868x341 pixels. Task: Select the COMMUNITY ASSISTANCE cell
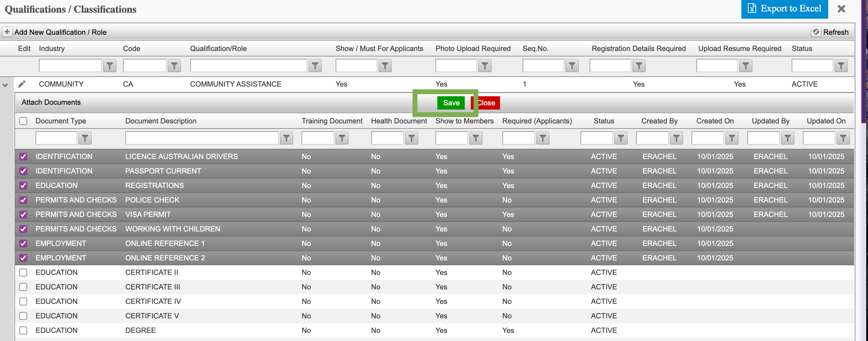click(x=236, y=84)
